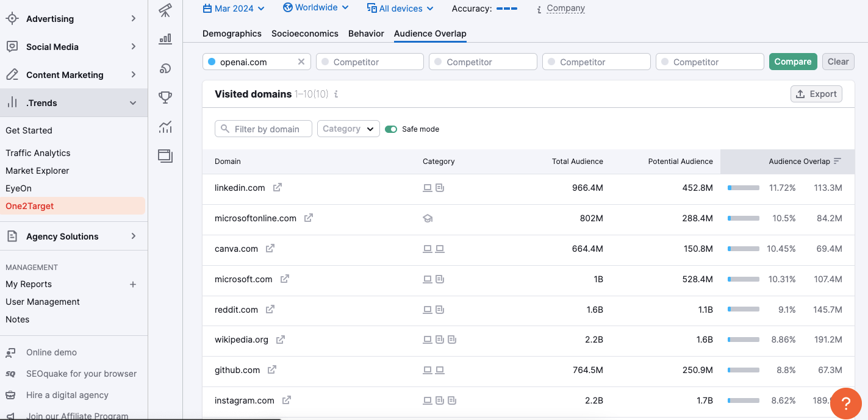The height and width of the screenshot is (420, 868).
Task: Click the plus icon next to My Reports
Action: click(133, 284)
